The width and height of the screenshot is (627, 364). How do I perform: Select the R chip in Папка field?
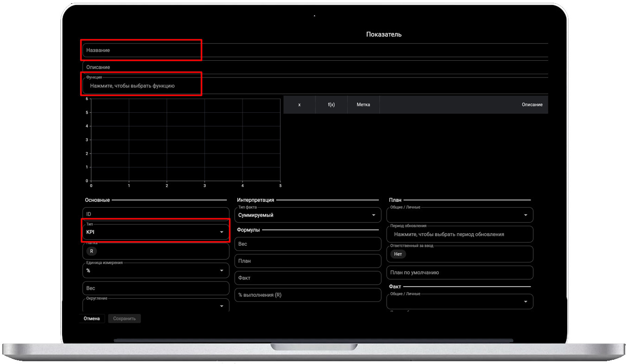coord(91,251)
